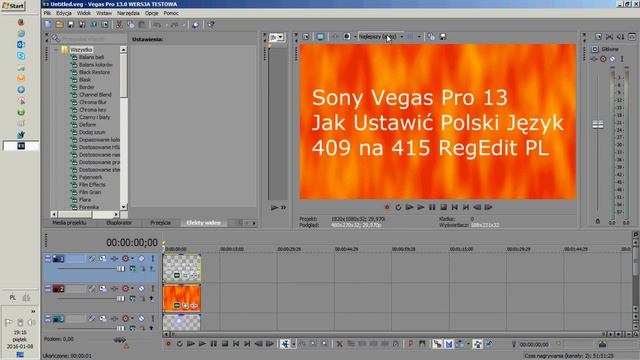
Task: Select the Normal edit tool icon
Action: click(285, 344)
